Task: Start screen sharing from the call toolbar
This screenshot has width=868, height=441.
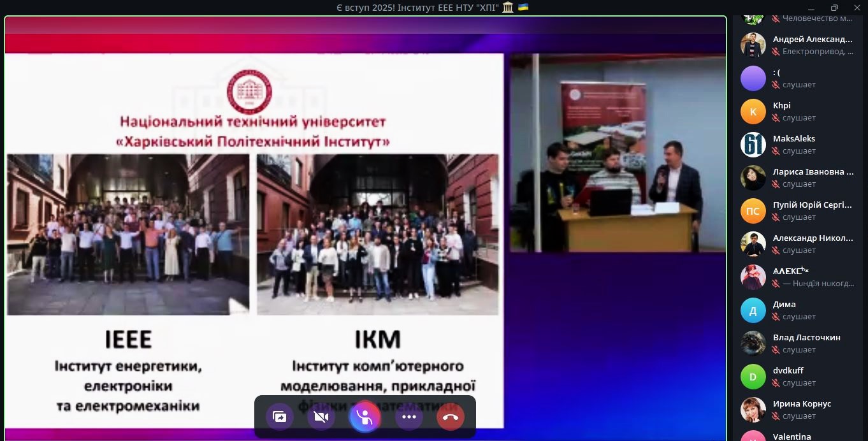Action: click(280, 417)
